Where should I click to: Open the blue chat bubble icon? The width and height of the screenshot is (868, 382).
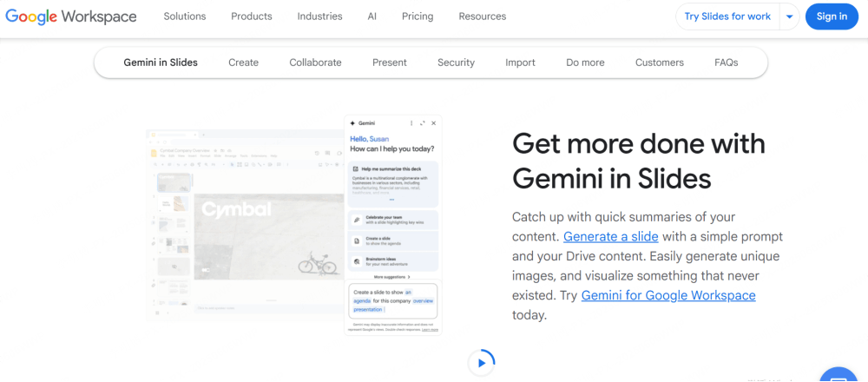point(838,375)
